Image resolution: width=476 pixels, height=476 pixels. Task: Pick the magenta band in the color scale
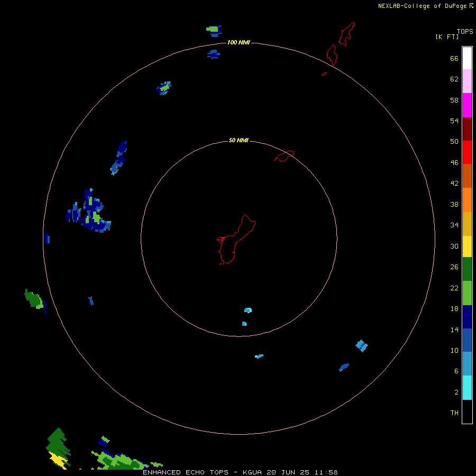pos(467,105)
